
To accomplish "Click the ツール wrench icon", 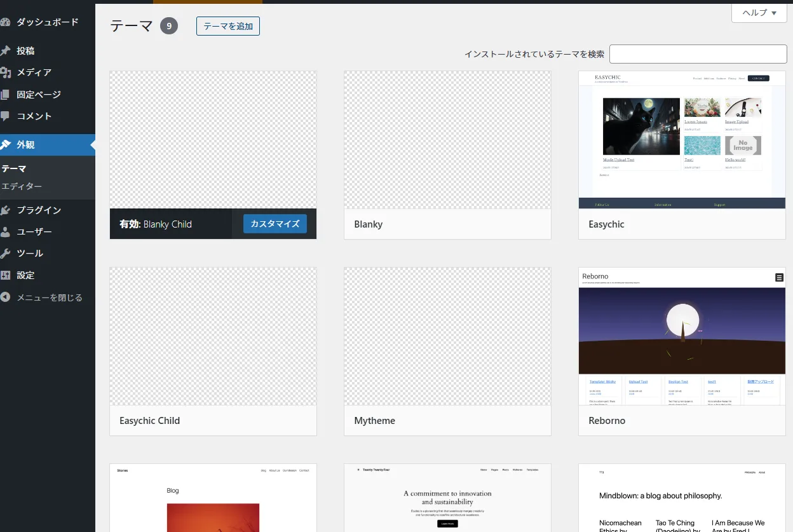I will point(5,254).
